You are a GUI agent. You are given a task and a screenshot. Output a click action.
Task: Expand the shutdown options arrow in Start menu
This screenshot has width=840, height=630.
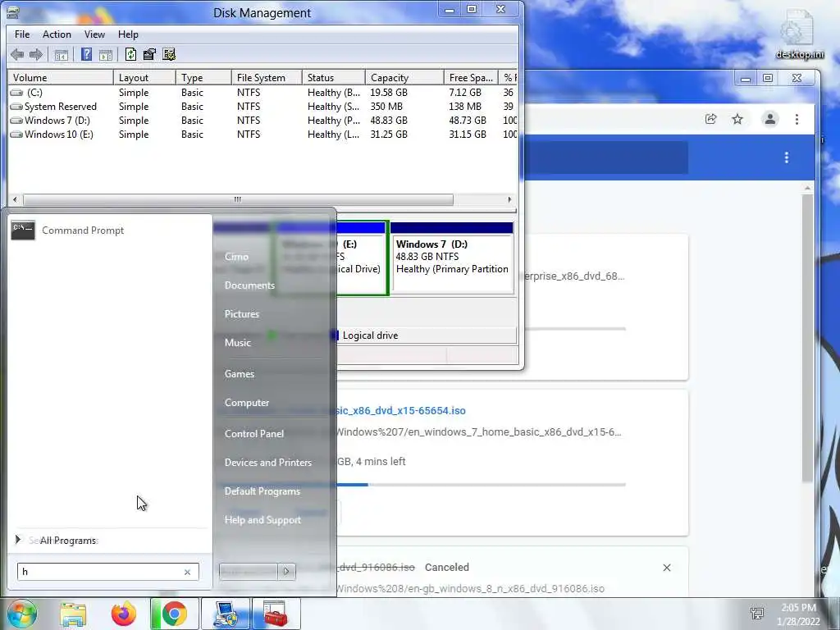(x=286, y=572)
